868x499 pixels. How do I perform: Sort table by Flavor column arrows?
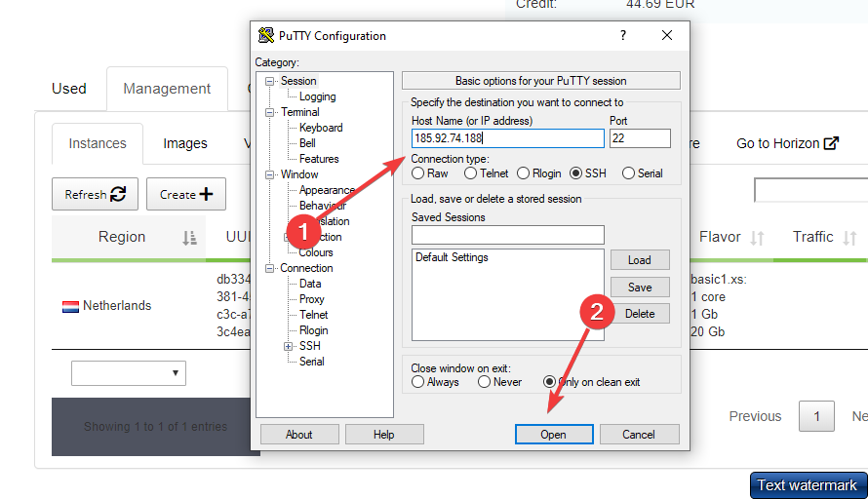click(x=757, y=238)
